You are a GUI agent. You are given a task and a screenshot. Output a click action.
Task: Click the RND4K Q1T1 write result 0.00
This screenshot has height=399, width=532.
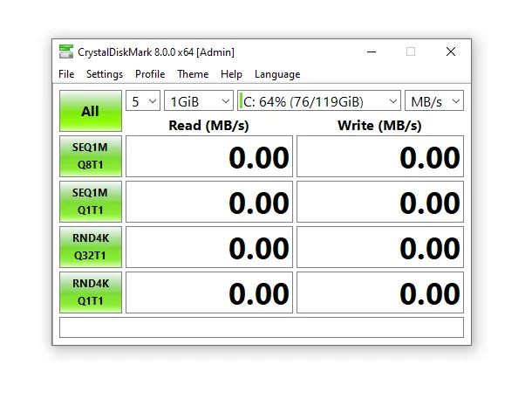[x=380, y=292]
